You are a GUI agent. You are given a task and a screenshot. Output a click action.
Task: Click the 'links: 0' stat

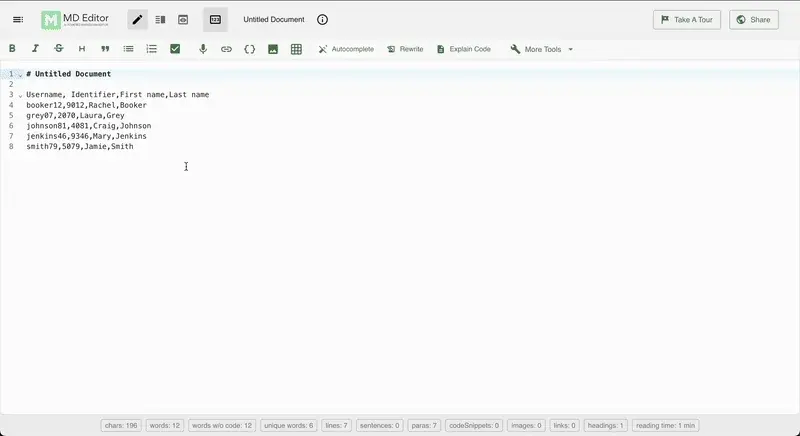click(564, 425)
